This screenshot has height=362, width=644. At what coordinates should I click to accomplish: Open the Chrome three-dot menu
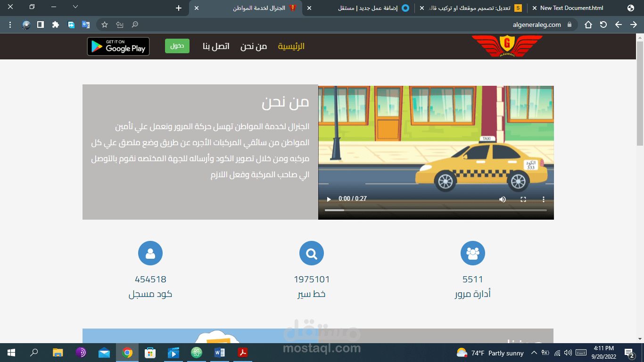10,25
